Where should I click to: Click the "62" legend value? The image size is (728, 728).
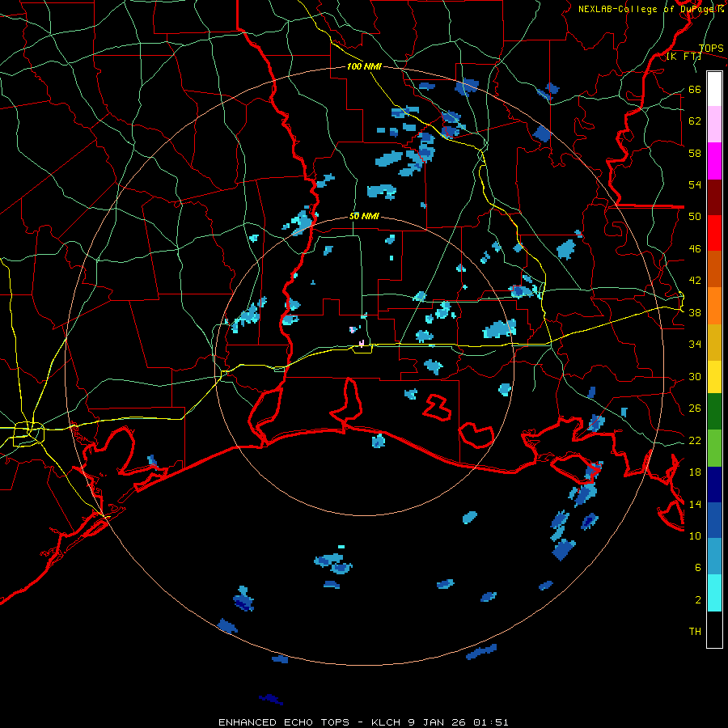click(695, 121)
